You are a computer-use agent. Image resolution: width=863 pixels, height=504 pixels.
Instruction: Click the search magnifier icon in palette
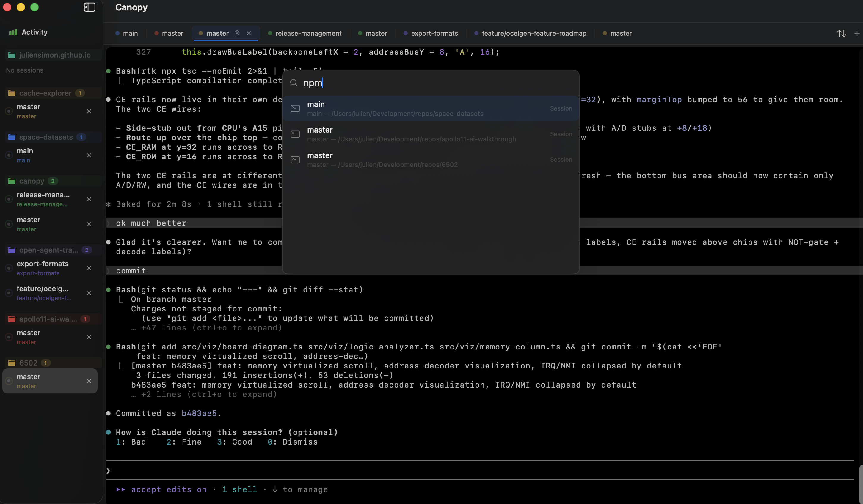coord(294,83)
